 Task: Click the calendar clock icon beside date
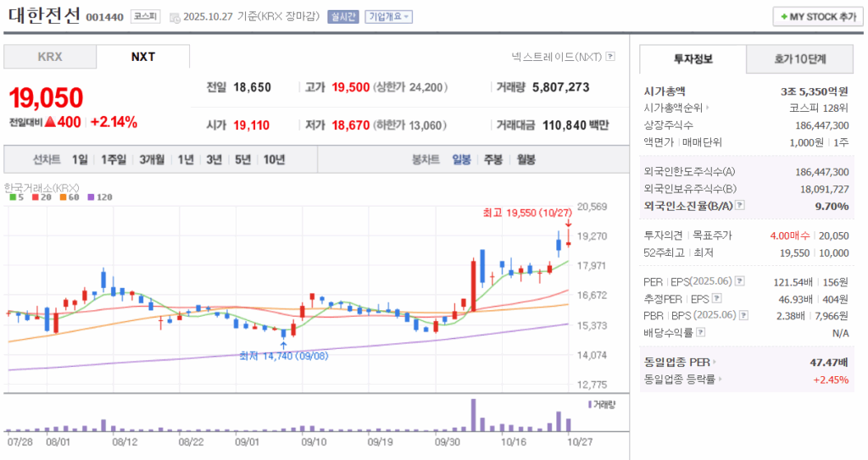point(175,17)
